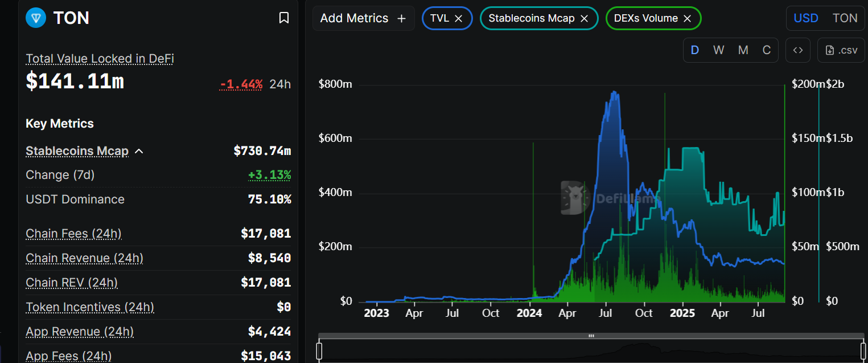The width and height of the screenshot is (868, 363).
Task: Switch denomination to USD
Action: coord(806,18)
